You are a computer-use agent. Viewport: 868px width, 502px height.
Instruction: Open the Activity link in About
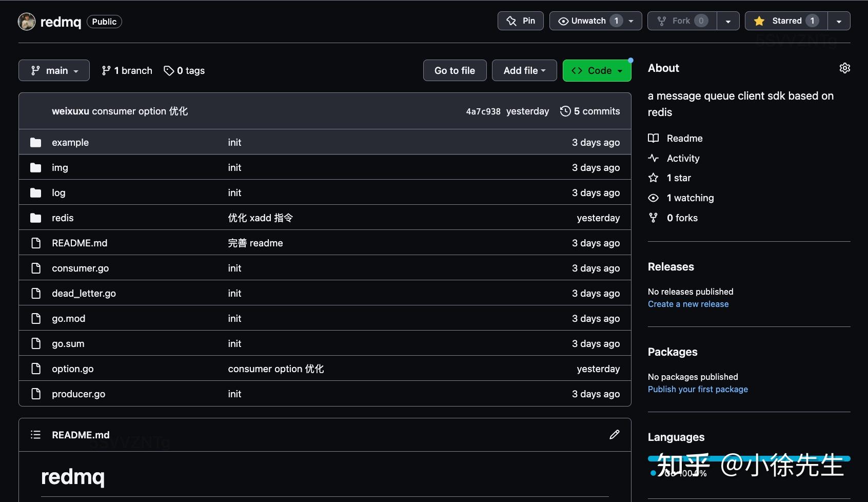(683, 158)
